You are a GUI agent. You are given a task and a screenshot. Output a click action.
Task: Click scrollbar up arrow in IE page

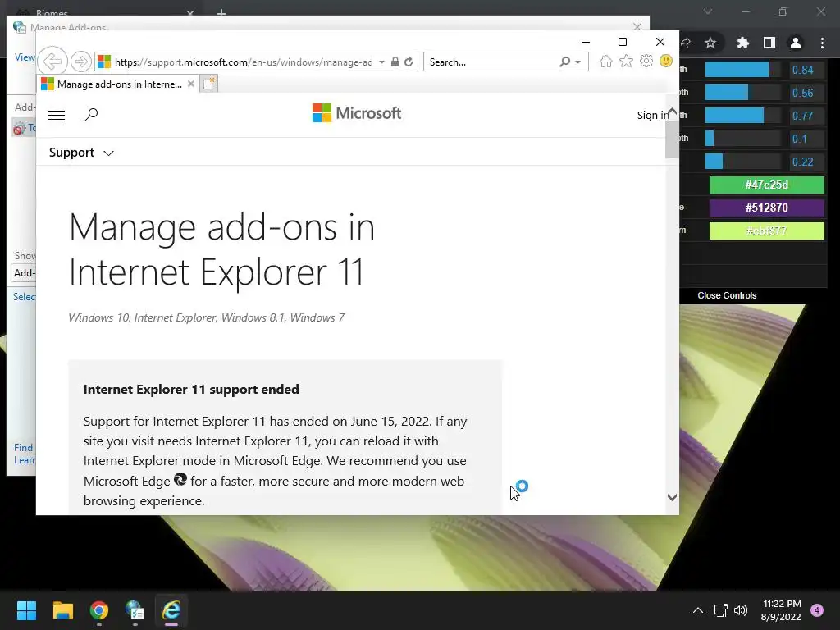672,111
